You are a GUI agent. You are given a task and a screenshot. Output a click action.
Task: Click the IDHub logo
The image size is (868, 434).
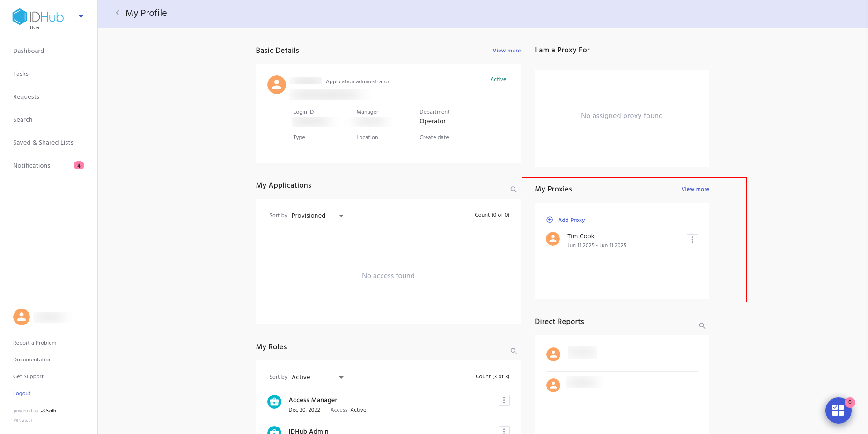point(38,17)
